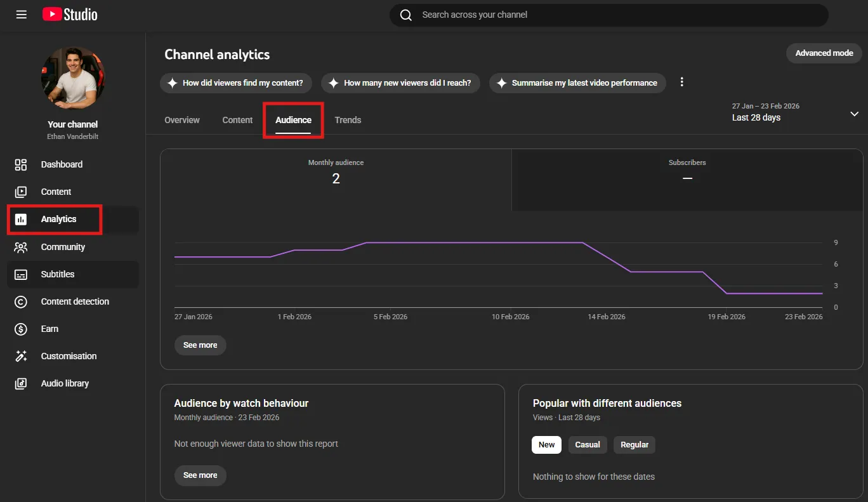Open the Customisation section
Viewport: 868px width, 502px height.
tap(69, 356)
